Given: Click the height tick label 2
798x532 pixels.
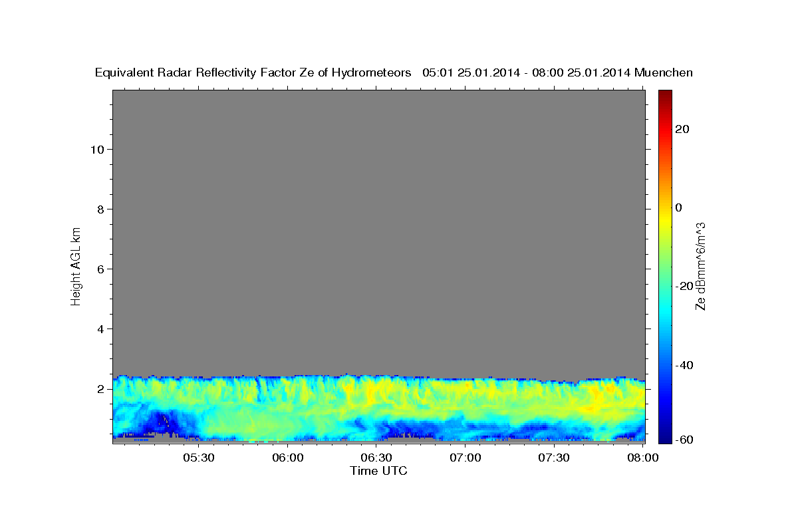Looking at the screenshot, I should coord(100,389).
